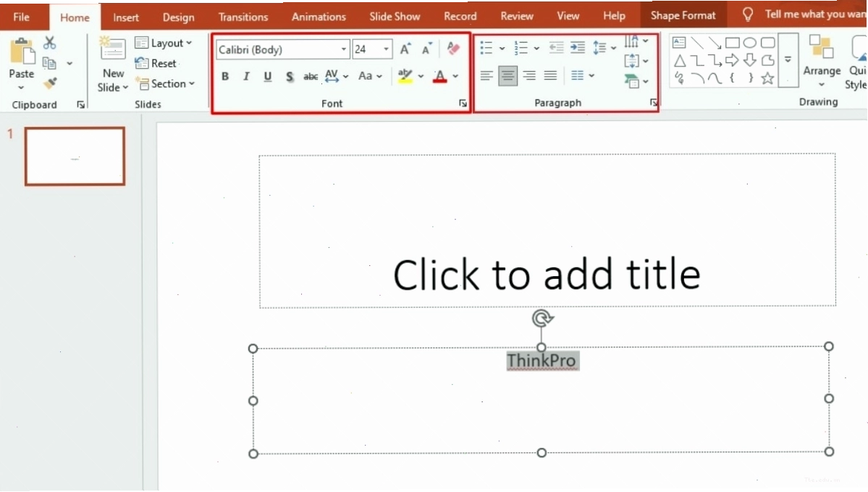Open Paragraph dialog launcher

(x=653, y=102)
